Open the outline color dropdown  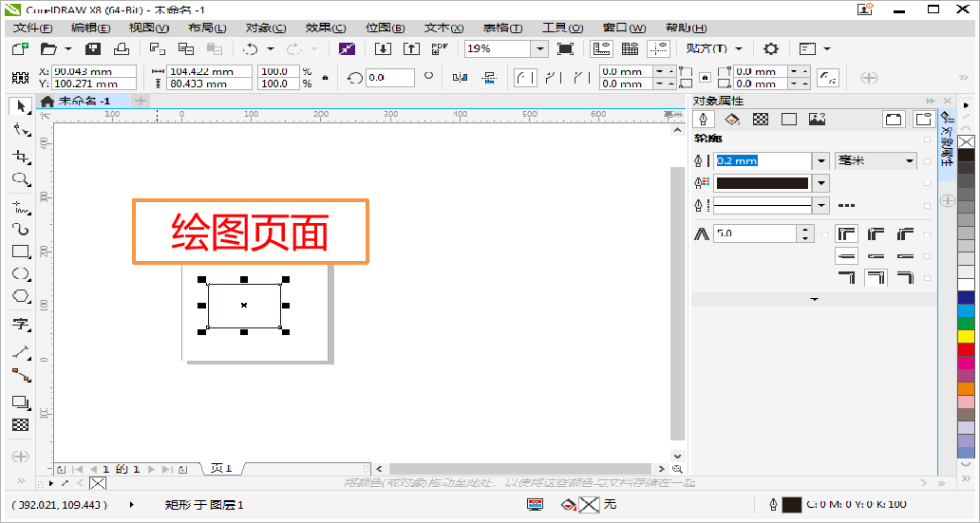pyautogui.click(x=821, y=183)
